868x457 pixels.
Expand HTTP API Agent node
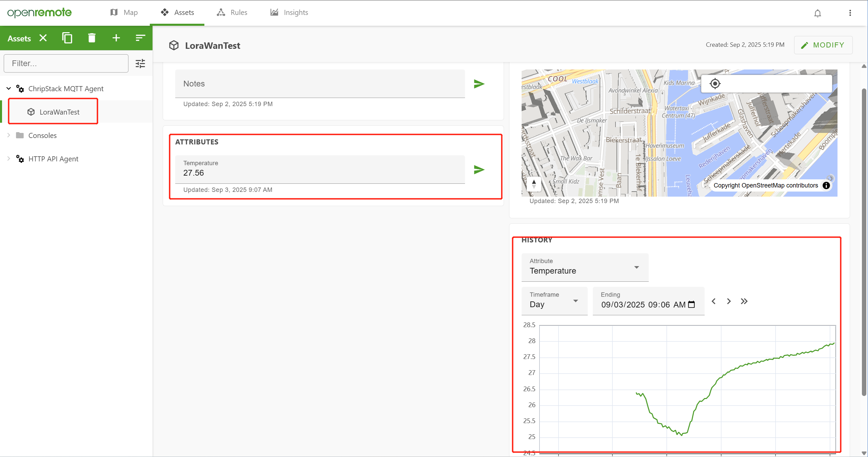9,159
